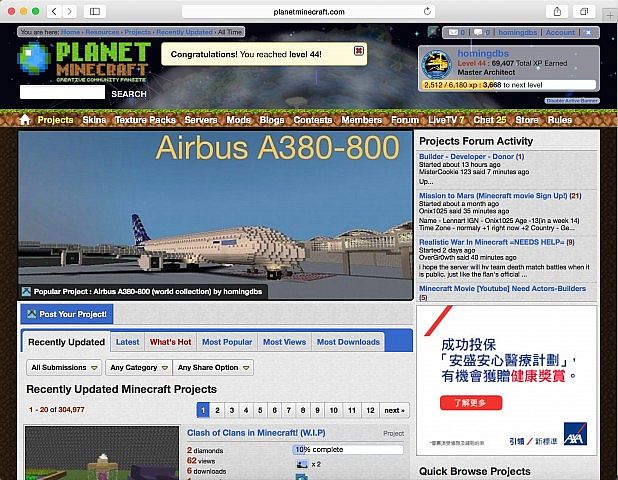Click the Airbus A380-800 featured image

[215, 215]
